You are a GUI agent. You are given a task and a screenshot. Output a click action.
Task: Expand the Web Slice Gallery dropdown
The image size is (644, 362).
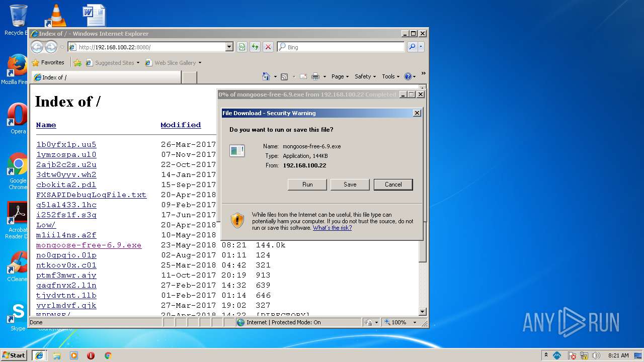click(x=200, y=63)
